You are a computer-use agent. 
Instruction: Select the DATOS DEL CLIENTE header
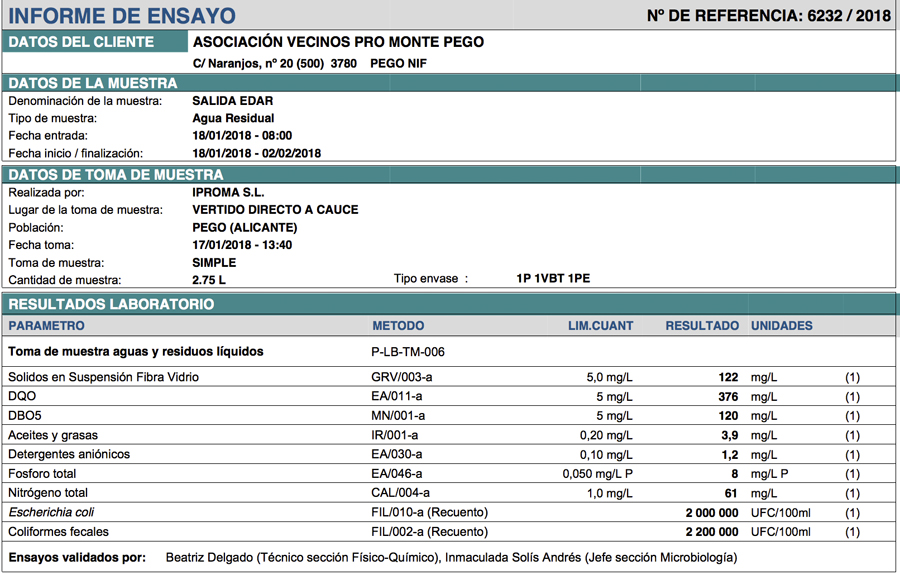(x=81, y=42)
